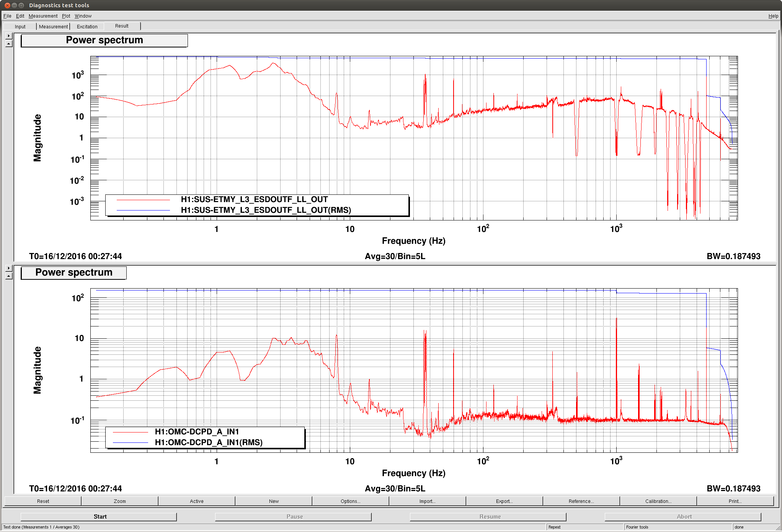The image size is (782, 532).
Task: Click the Active button
Action: click(197, 501)
